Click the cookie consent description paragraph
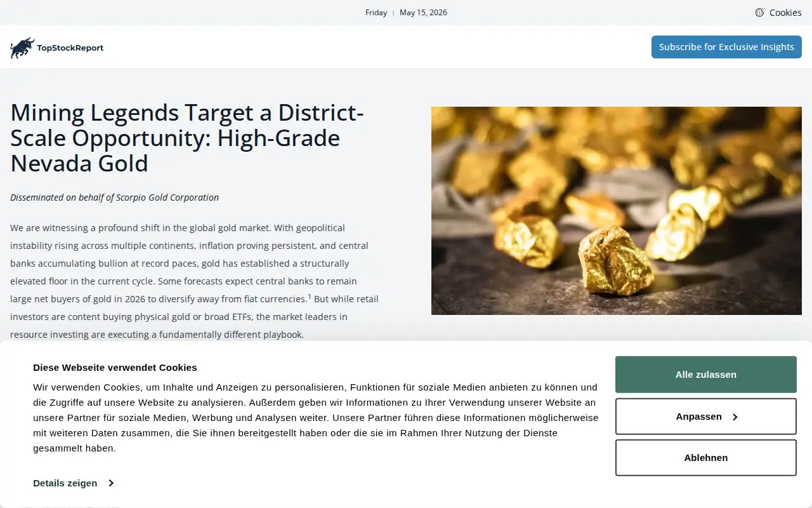This screenshot has height=508, width=812. pos(315,418)
